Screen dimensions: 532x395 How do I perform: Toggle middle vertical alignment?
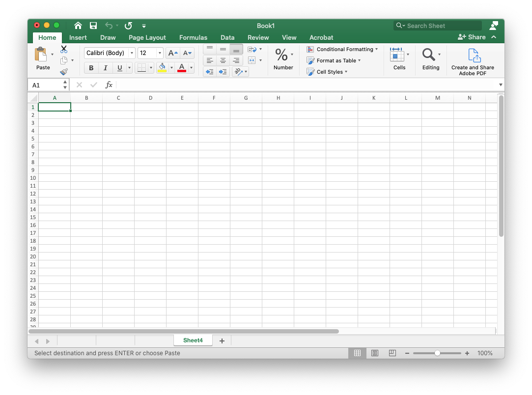(x=223, y=49)
